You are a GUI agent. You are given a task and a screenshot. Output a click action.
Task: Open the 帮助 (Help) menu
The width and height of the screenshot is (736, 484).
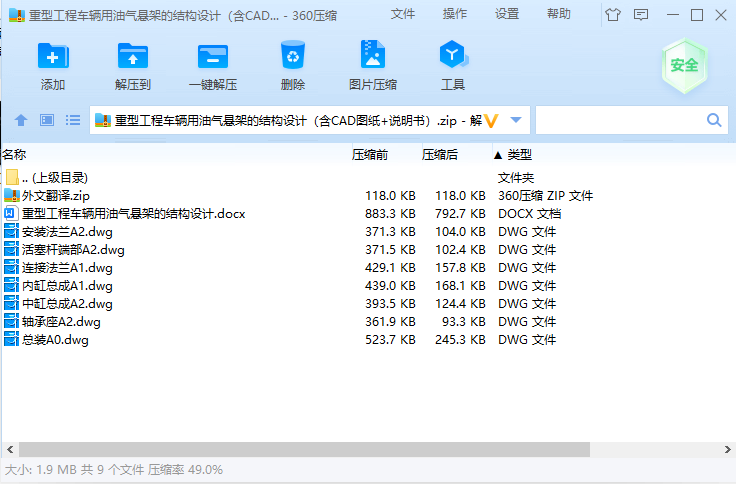pyautogui.click(x=559, y=14)
